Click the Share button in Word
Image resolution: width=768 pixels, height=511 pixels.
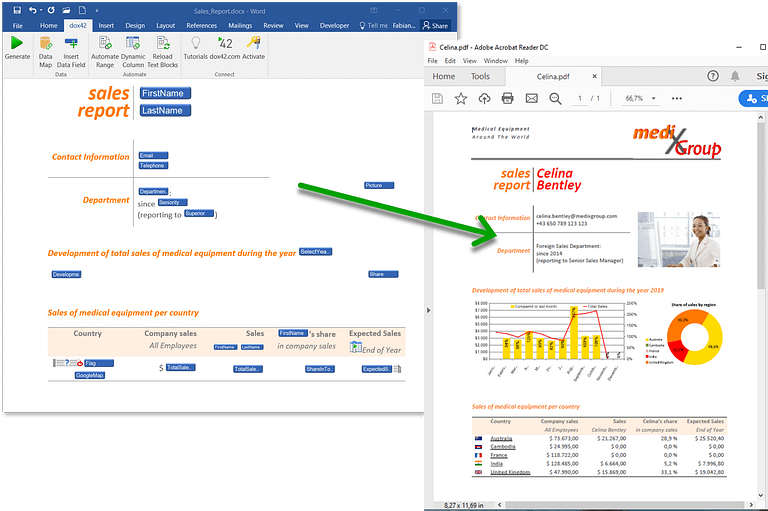point(435,25)
